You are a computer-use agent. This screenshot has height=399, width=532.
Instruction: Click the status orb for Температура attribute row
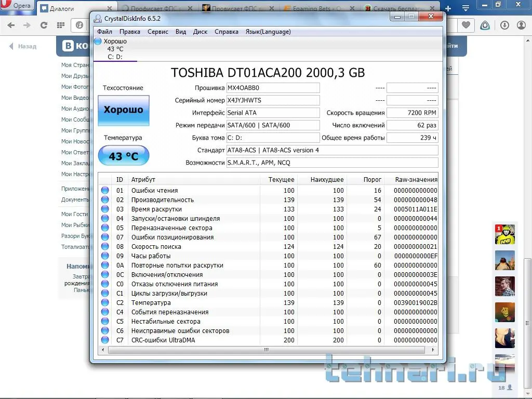pyautogui.click(x=105, y=302)
